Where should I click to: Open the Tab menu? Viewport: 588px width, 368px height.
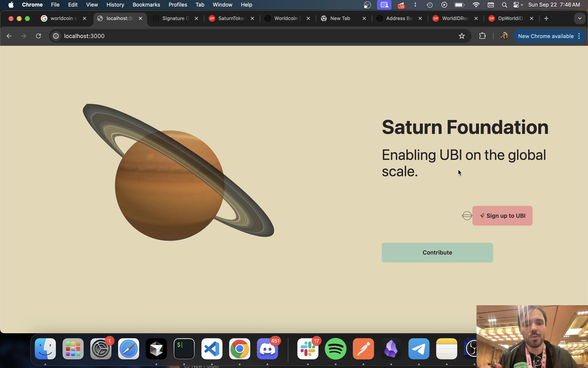[x=200, y=5]
